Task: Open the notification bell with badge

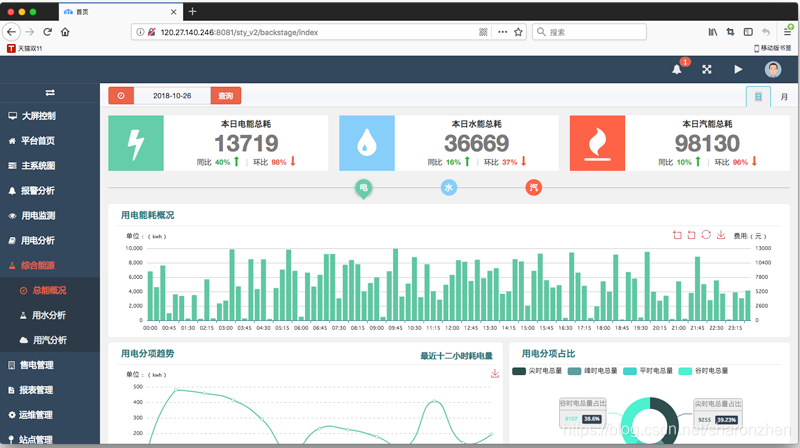Action: 677,69
